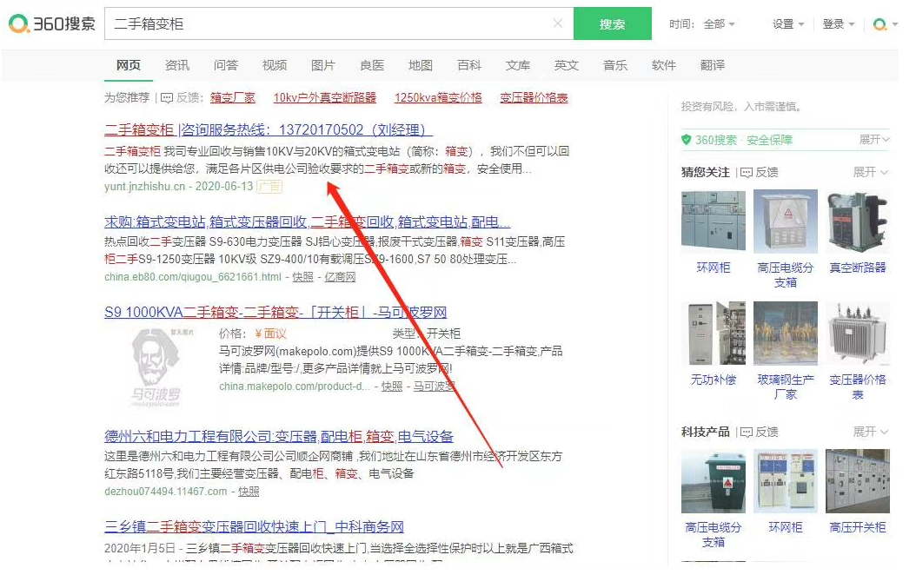Image resolution: width=916 pixels, height=588 pixels.
Task: Click 高压开关柜 thumbnail image
Action: (x=858, y=481)
